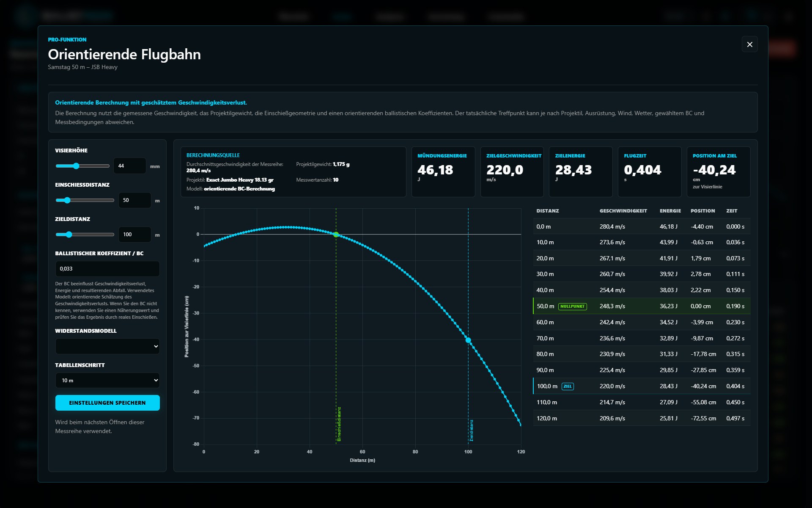
Task: Select the 0,0 m table row
Action: coord(642,226)
